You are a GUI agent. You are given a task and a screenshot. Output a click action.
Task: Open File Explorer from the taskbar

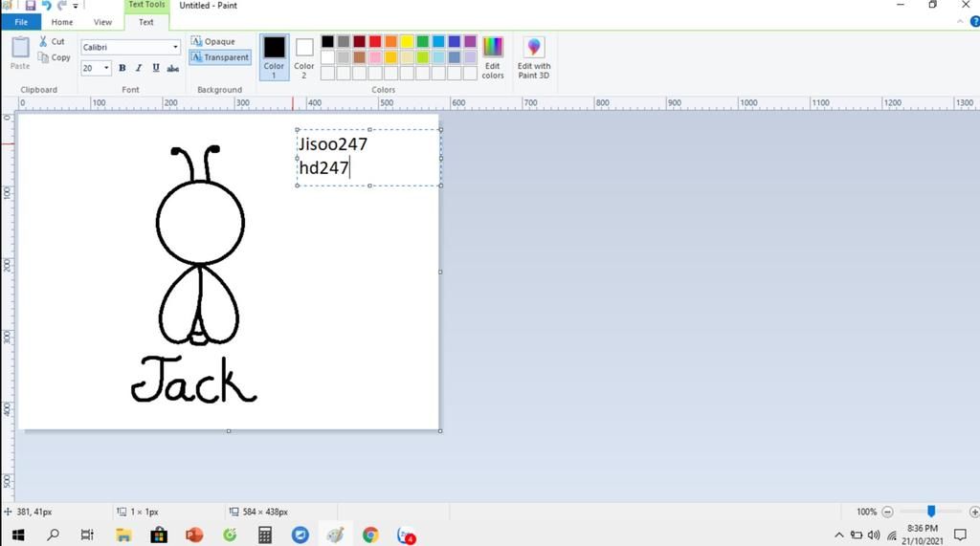coord(123,535)
